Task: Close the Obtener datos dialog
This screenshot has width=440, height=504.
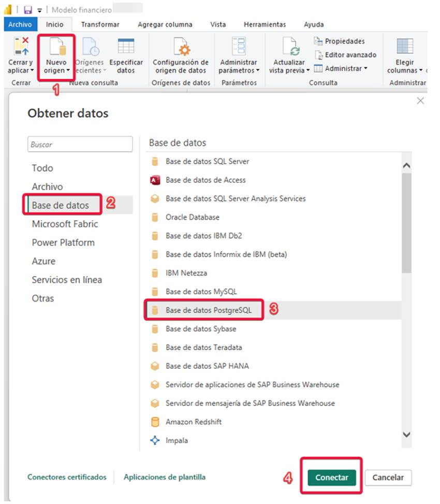Action: pyautogui.click(x=420, y=101)
